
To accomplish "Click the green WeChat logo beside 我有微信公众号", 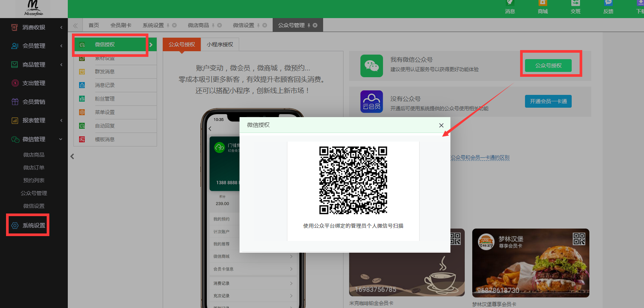I will coord(372,66).
